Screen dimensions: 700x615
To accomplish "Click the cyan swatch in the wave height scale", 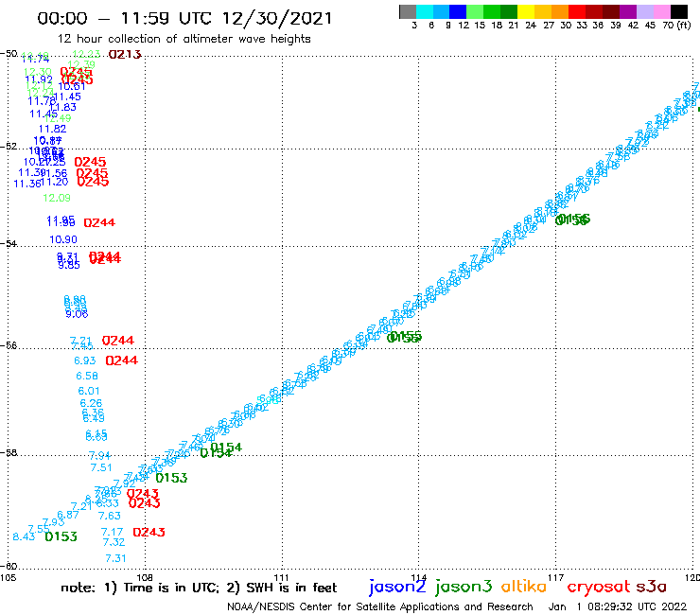I will pyautogui.click(x=425, y=11).
